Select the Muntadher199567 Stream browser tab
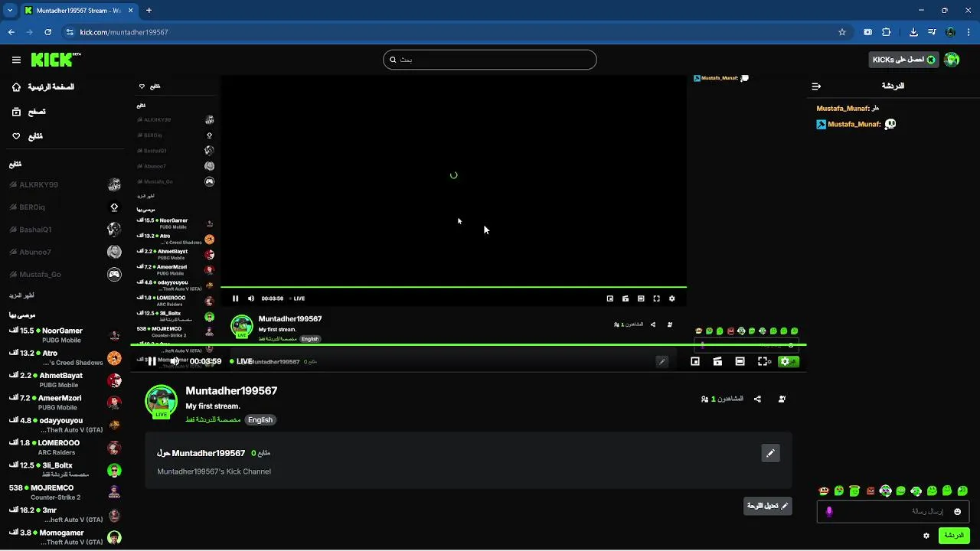 point(79,11)
